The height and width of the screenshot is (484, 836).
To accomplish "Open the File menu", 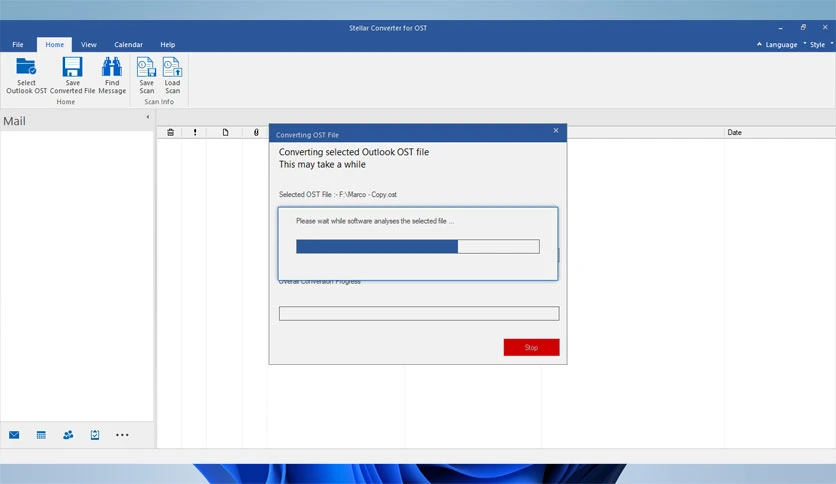I will point(18,45).
